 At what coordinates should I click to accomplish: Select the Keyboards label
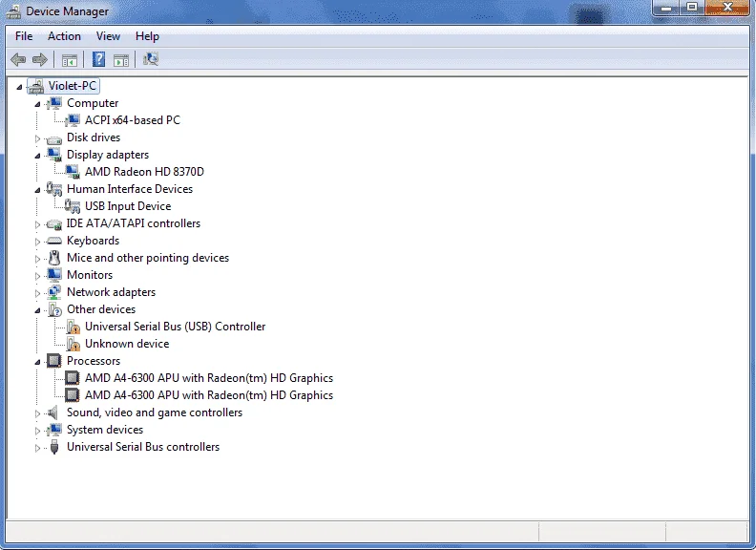click(93, 241)
